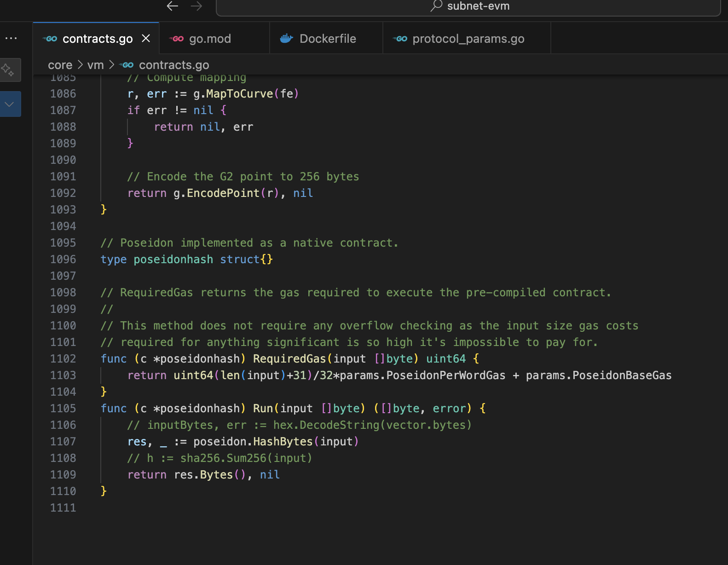Open the three-dot more actions menu
This screenshot has width=728, height=565.
(x=11, y=38)
